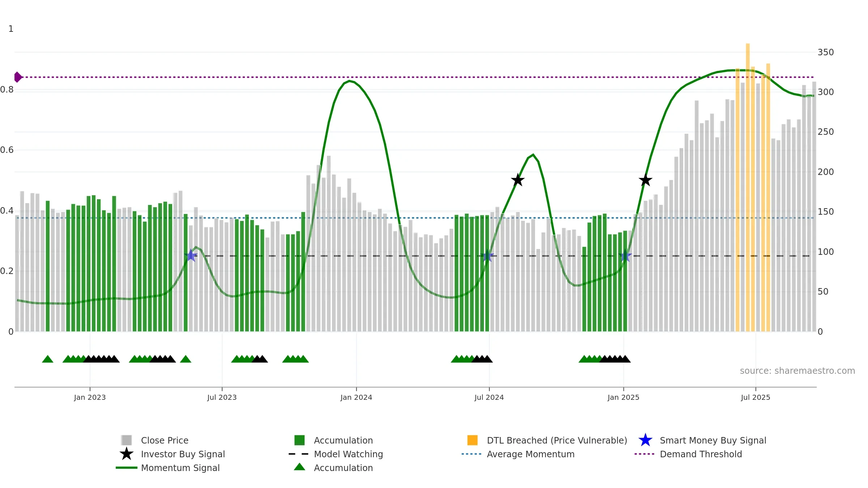868x488 pixels.
Task: Toggle the Momentum Signal legend label
Action: (180, 468)
